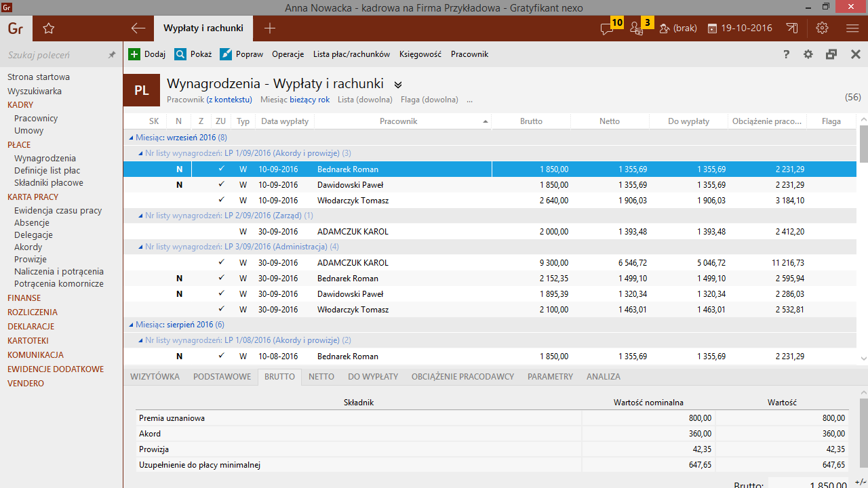The image size is (868, 488).
Task: Open new tab with plus icon
Action: click(270, 28)
